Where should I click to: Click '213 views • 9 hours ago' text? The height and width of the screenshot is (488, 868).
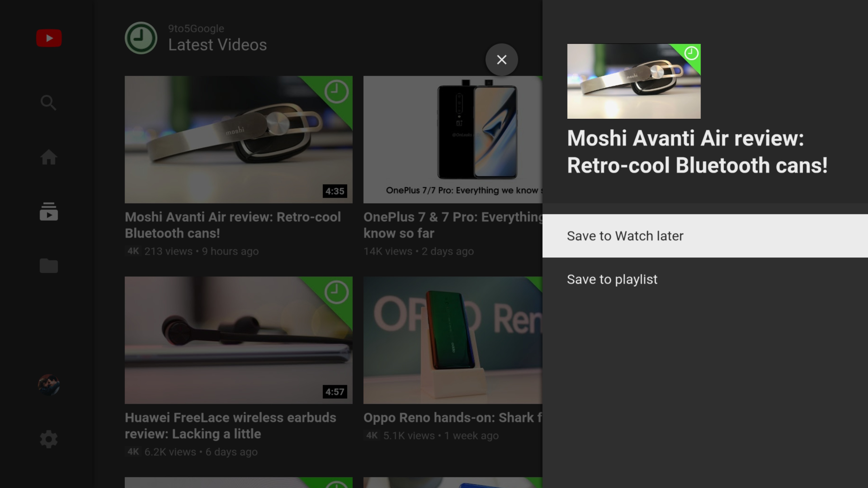click(201, 251)
